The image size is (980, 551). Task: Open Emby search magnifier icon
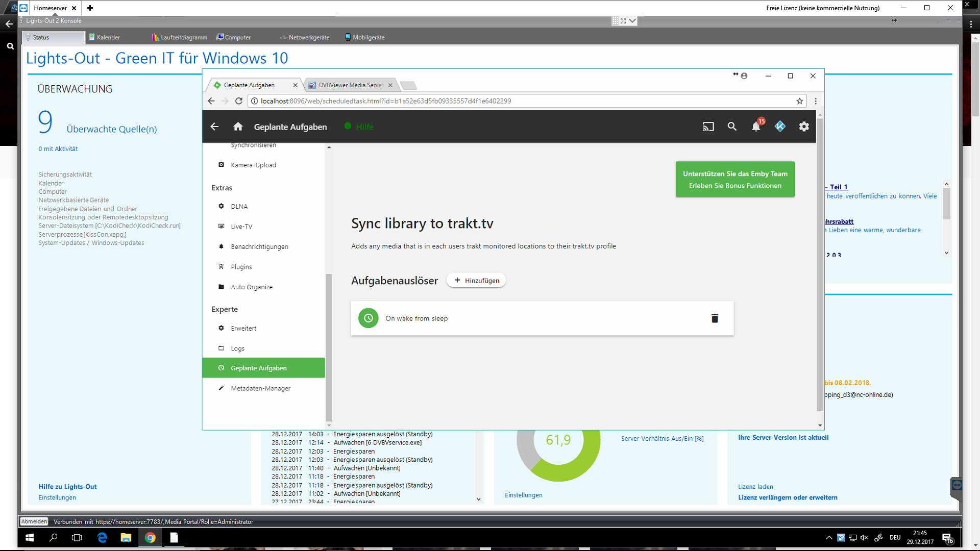pos(732,127)
